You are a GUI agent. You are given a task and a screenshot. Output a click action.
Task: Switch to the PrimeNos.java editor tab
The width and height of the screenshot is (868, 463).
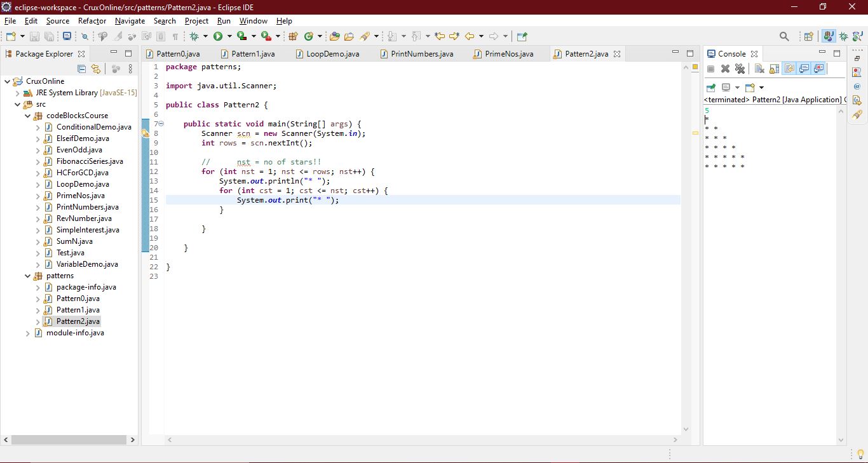(x=503, y=54)
